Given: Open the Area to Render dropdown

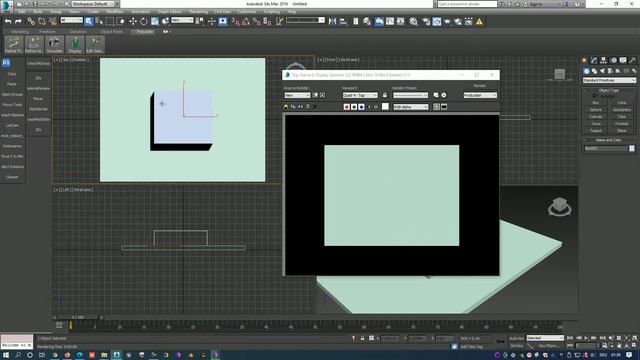Looking at the screenshot, I should tap(297, 95).
